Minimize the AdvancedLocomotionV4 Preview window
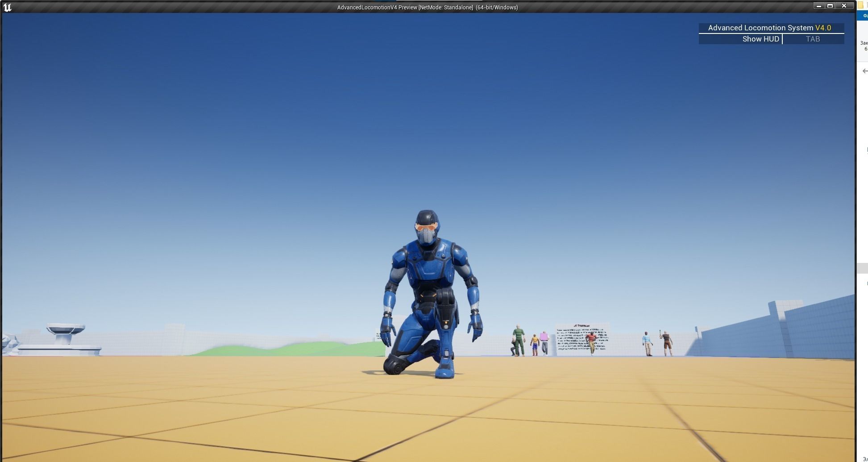Screen dimensions: 868x462 click(x=818, y=6)
